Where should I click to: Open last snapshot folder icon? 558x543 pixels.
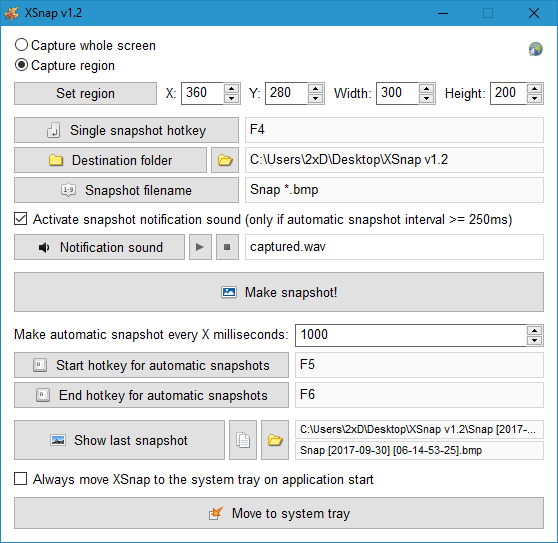coord(275,440)
